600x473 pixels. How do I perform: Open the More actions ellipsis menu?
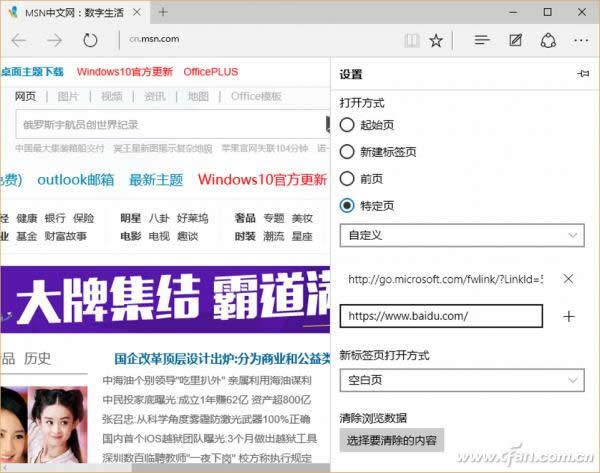(581, 40)
